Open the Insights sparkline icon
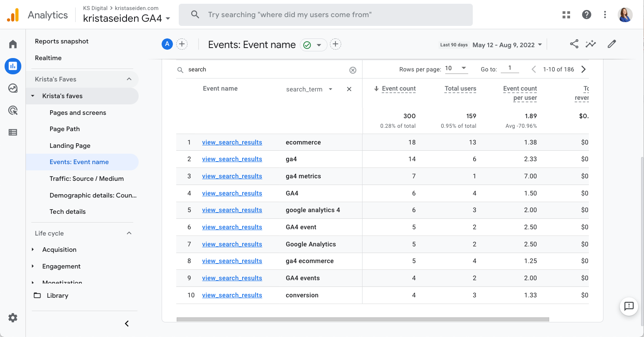The width and height of the screenshot is (644, 337). click(591, 44)
